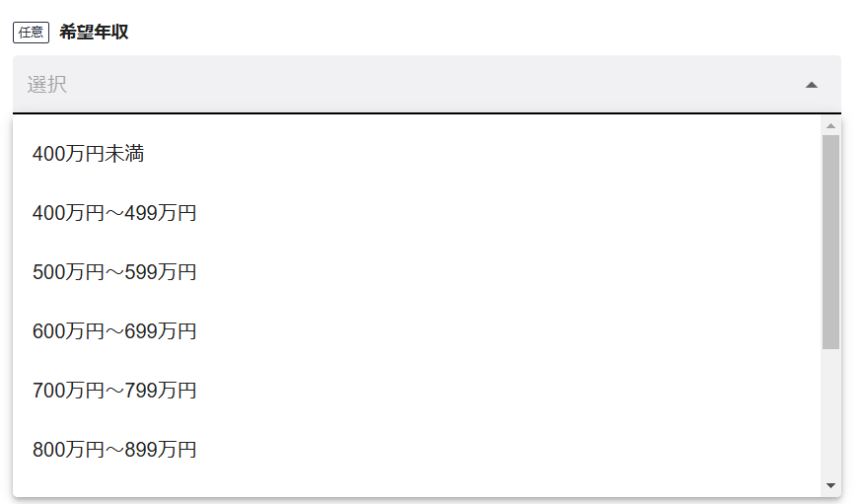Choose the lowest salary range in the list

click(89, 154)
